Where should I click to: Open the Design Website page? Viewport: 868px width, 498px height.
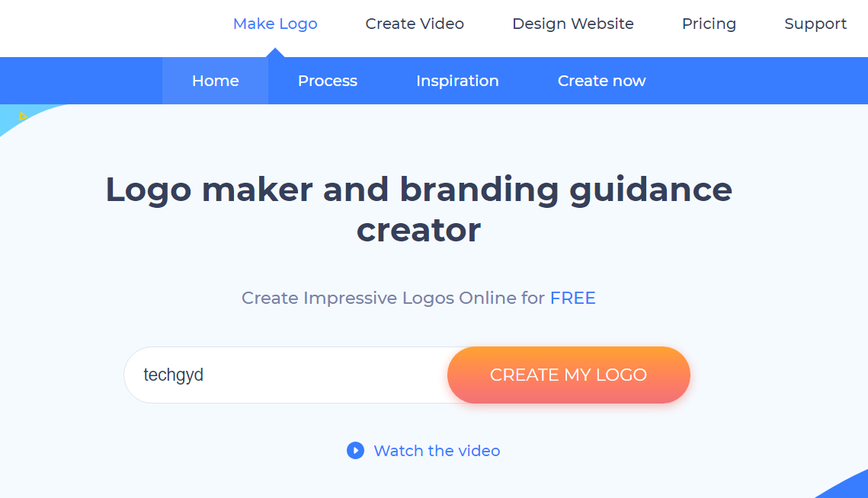pyautogui.click(x=573, y=24)
